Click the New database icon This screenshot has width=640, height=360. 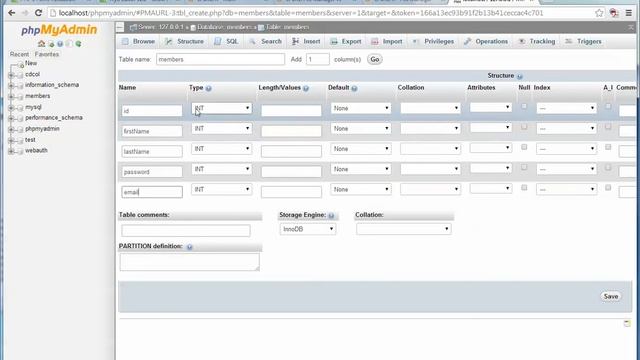[x=21, y=65]
